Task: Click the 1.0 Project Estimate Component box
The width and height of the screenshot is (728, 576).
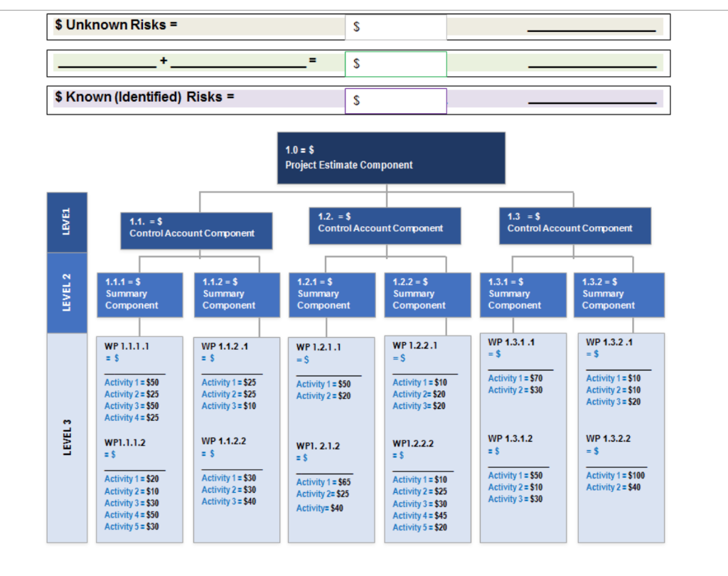Action: coord(391,158)
